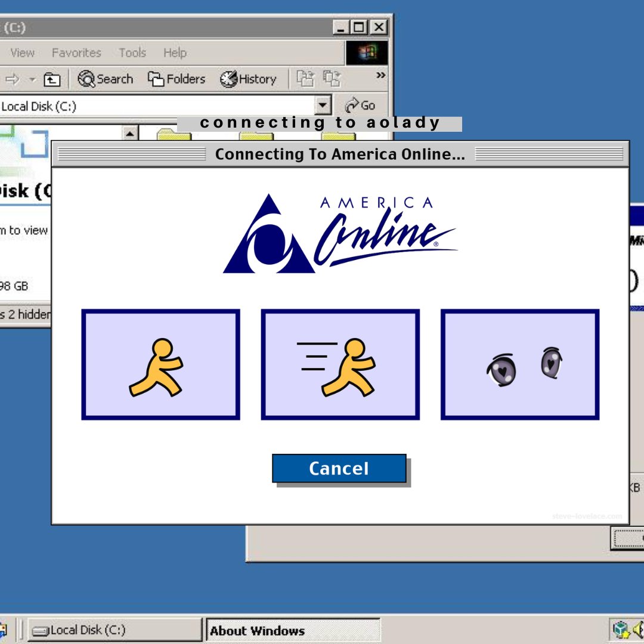This screenshot has height=644, width=644.
Task: Close the Local Disk (C:) window
Action: (379, 28)
